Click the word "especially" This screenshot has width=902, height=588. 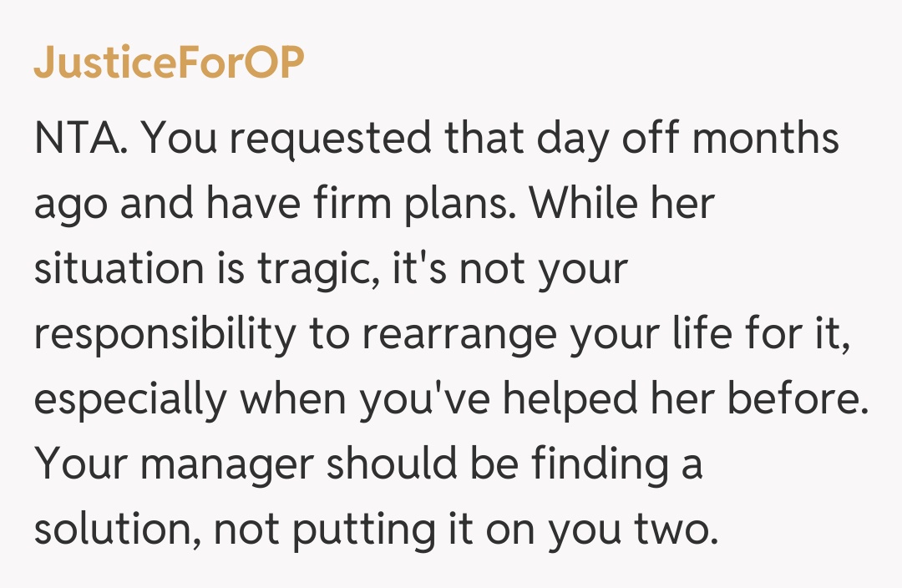129,399
